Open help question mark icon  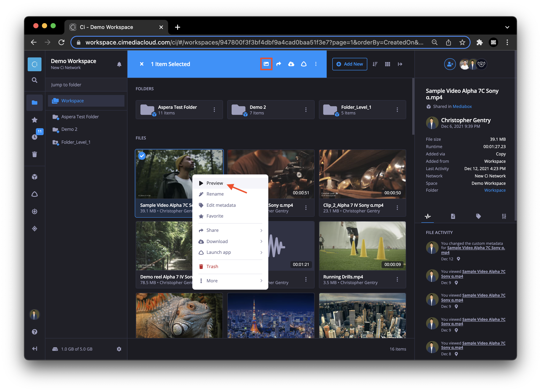click(x=35, y=332)
